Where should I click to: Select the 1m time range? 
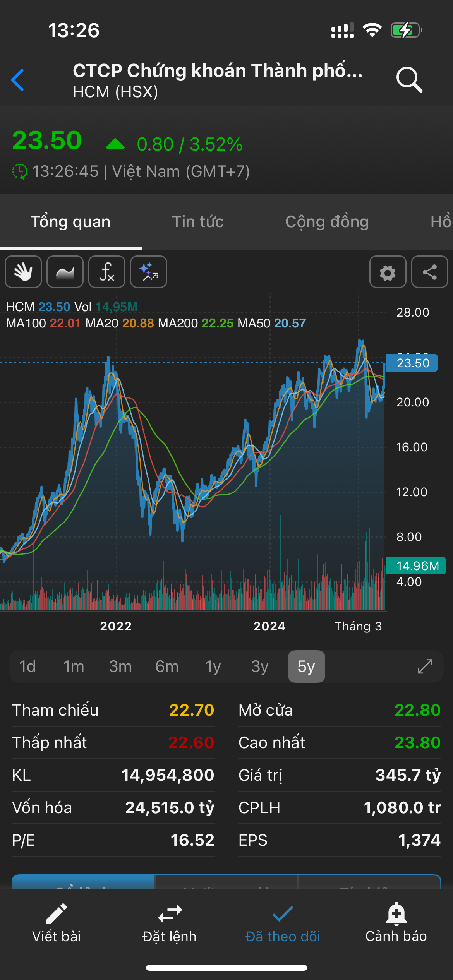click(74, 666)
